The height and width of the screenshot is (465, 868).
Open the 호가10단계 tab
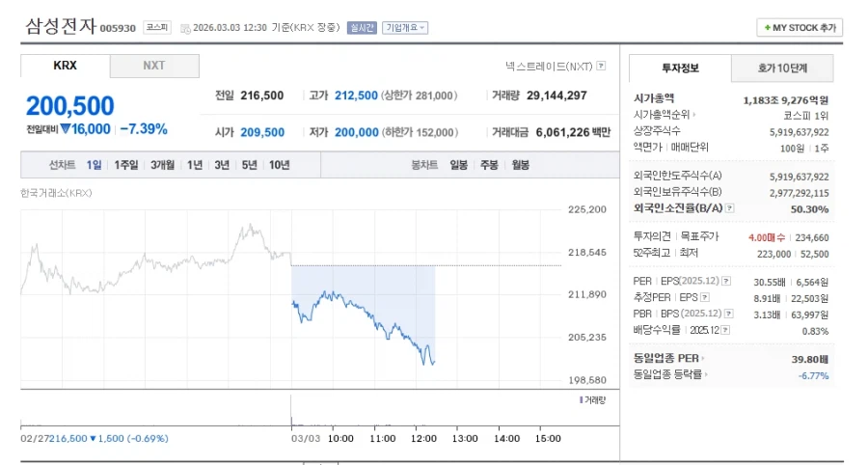pyautogui.click(x=782, y=68)
